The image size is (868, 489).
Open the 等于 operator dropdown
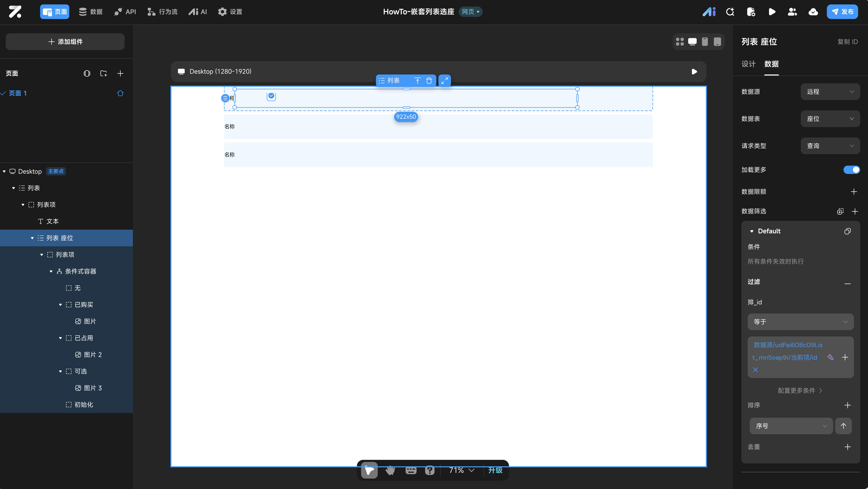[x=800, y=322]
